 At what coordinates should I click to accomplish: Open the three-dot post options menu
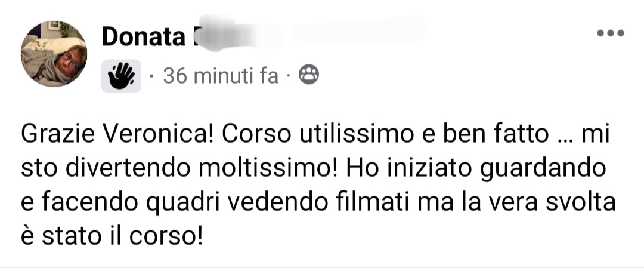[x=611, y=33]
